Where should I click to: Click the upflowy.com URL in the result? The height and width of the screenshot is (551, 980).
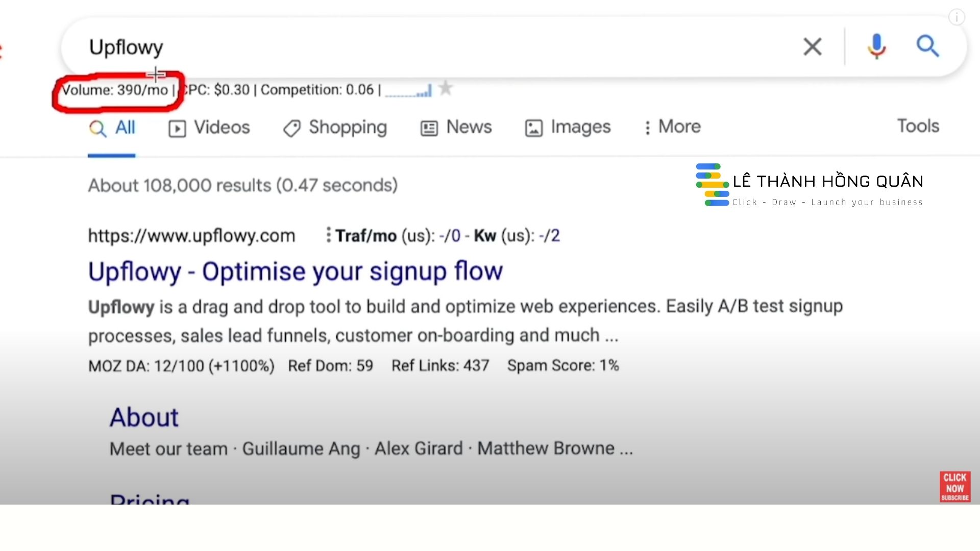click(x=191, y=236)
